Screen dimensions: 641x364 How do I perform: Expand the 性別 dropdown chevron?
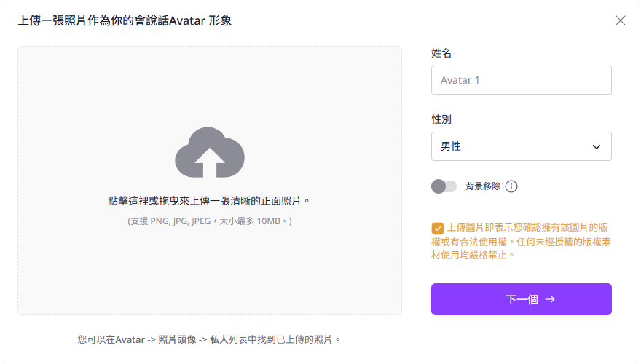pos(597,146)
